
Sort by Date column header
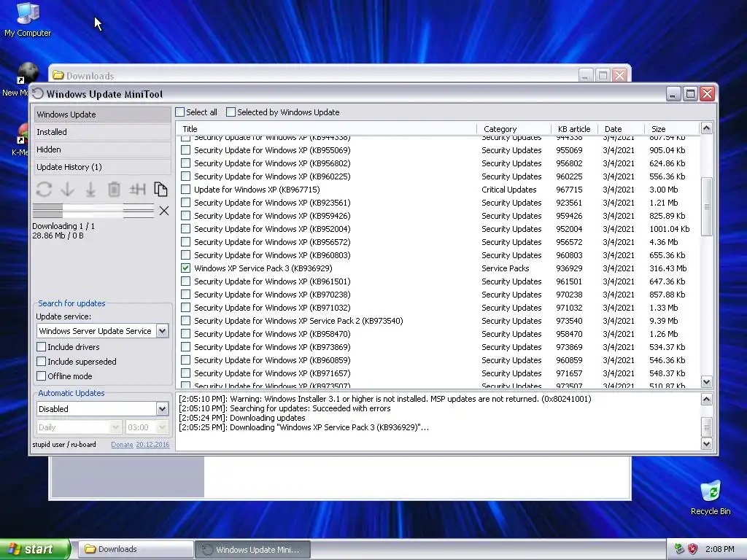pos(622,128)
